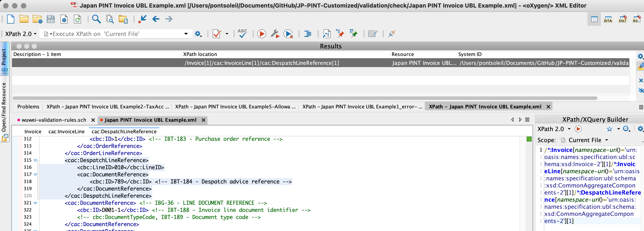Show previous editor tabs with the left triangle
The image size is (644, 231).
coord(512,120)
